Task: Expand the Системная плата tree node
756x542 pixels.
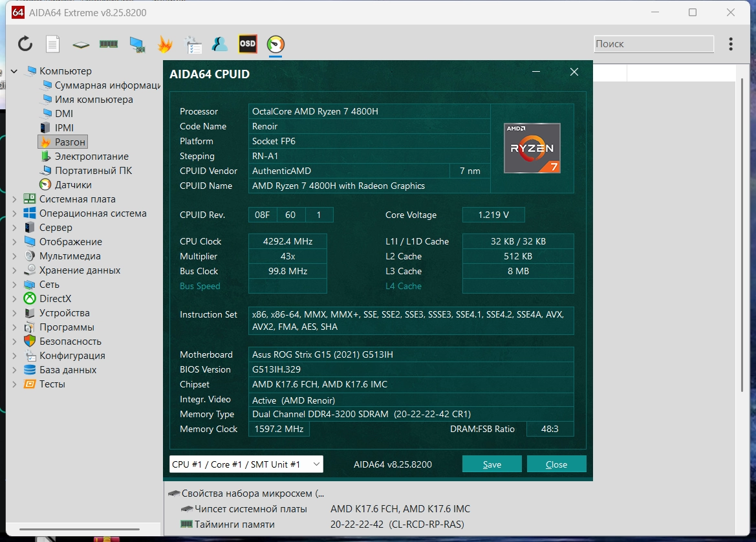Action: pyautogui.click(x=15, y=199)
